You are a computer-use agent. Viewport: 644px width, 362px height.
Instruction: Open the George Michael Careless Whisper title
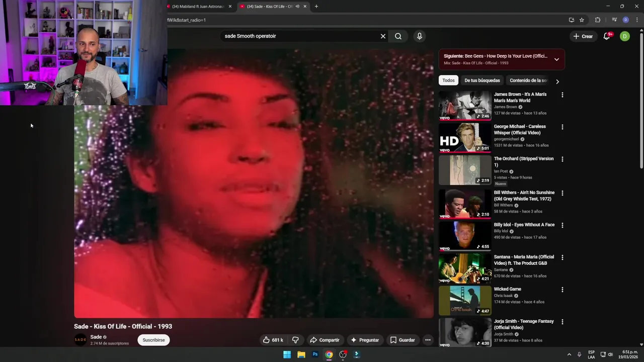click(520, 130)
